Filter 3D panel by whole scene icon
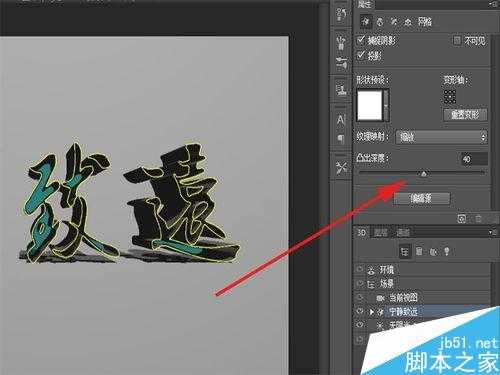The image size is (500, 375). (405, 251)
